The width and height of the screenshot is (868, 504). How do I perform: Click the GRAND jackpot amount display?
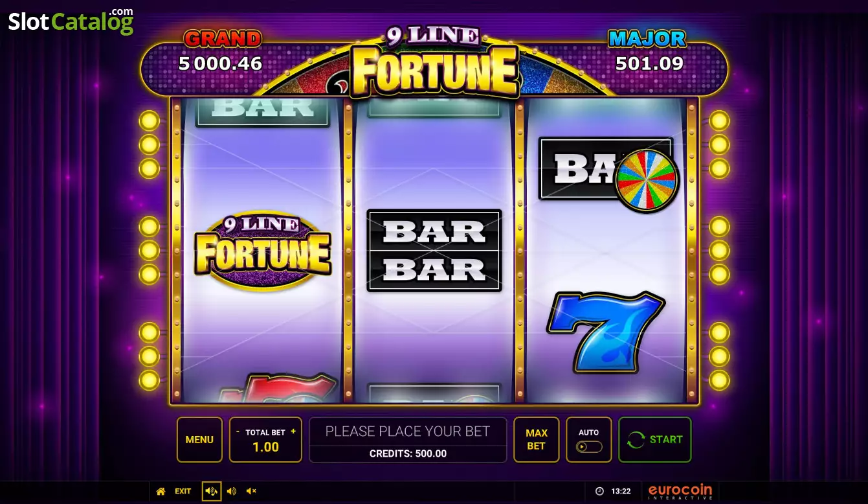[220, 63]
